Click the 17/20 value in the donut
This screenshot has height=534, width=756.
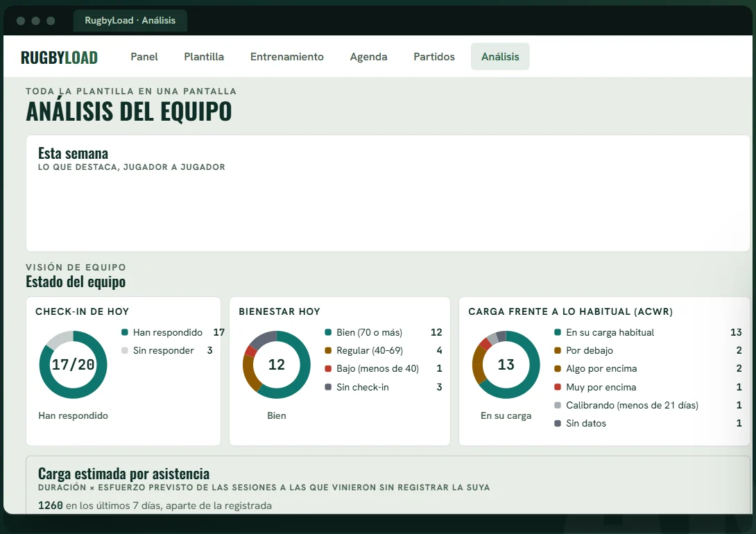pyautogui.click(x=74, y=364)
